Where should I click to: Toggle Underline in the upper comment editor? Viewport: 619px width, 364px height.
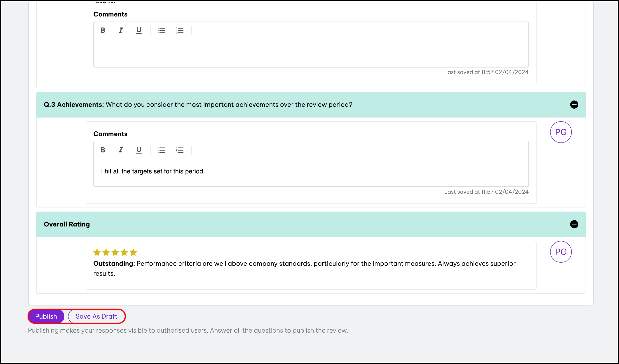pyautogui.click(x=139, y=30)
